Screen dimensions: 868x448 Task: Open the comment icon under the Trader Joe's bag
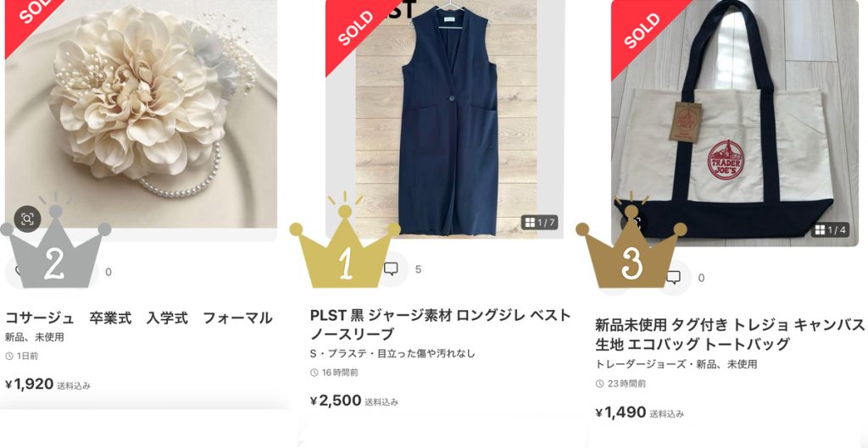point(673,278)
